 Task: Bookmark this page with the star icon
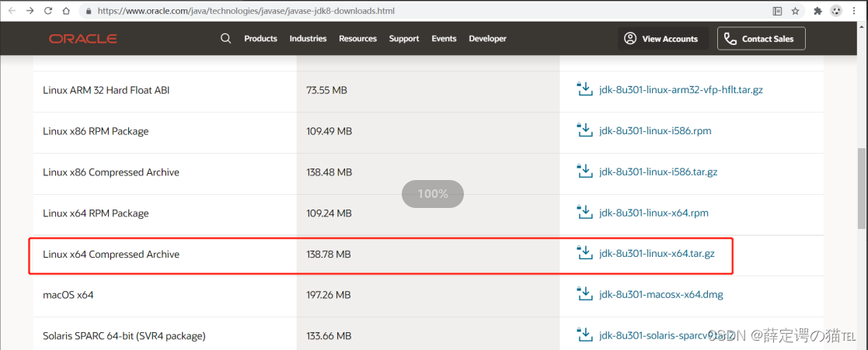[x=795, y=11]
